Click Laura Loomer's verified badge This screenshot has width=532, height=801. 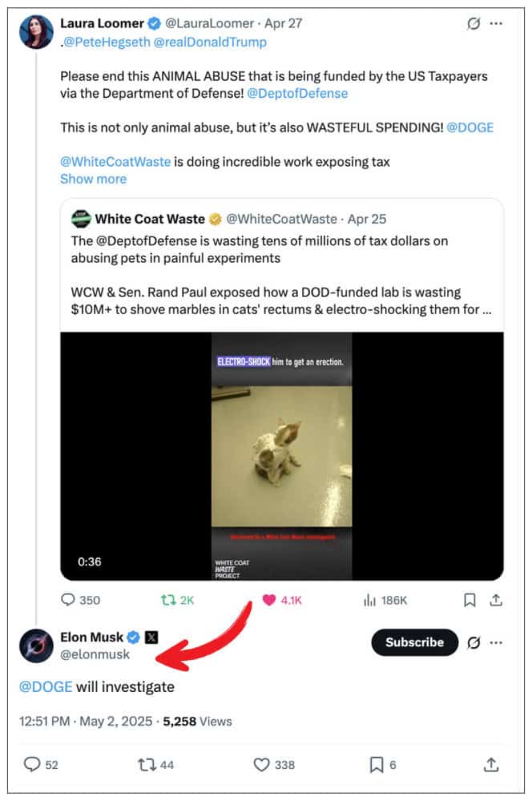click(x=152, y=23)
